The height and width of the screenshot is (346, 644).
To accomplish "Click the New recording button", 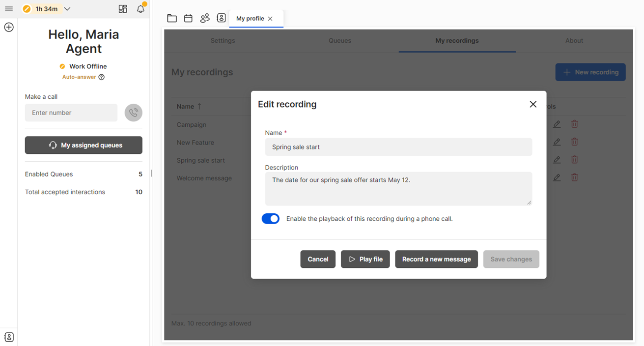I will [590, 72].
